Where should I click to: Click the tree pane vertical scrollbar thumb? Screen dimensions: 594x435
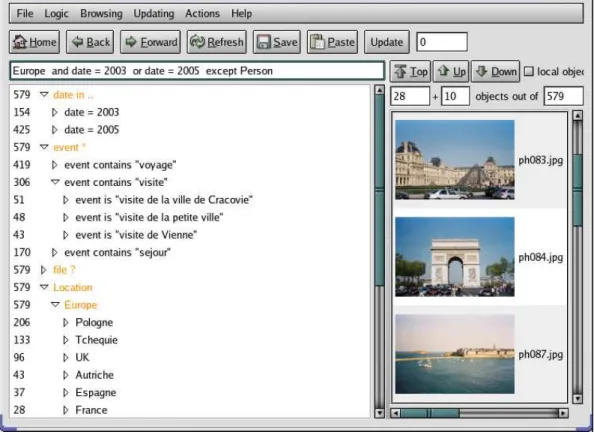pyautogui.click(x=379, y=189)
